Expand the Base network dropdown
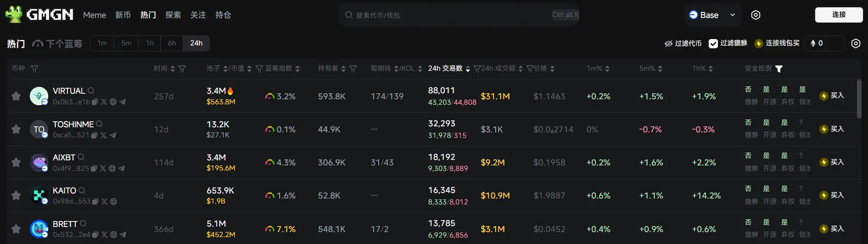 coord(733,15)
